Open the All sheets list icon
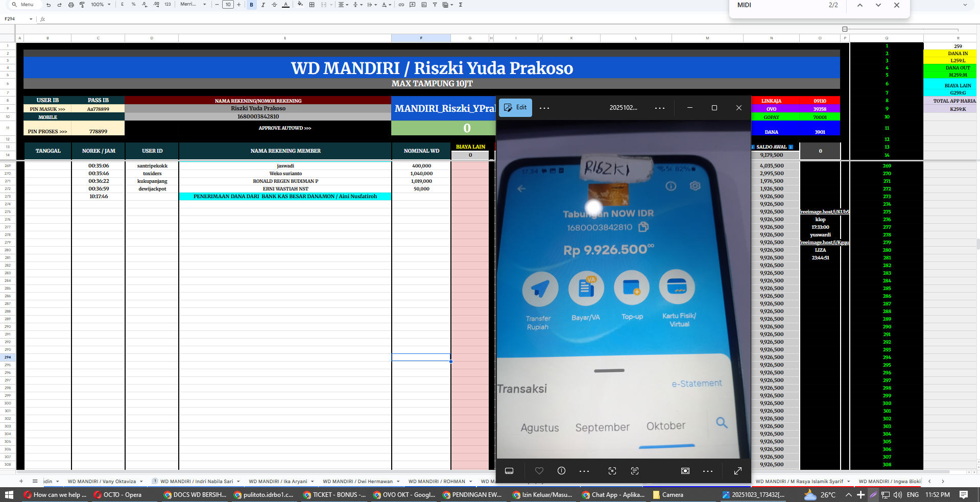 click(x=35, y=481)
